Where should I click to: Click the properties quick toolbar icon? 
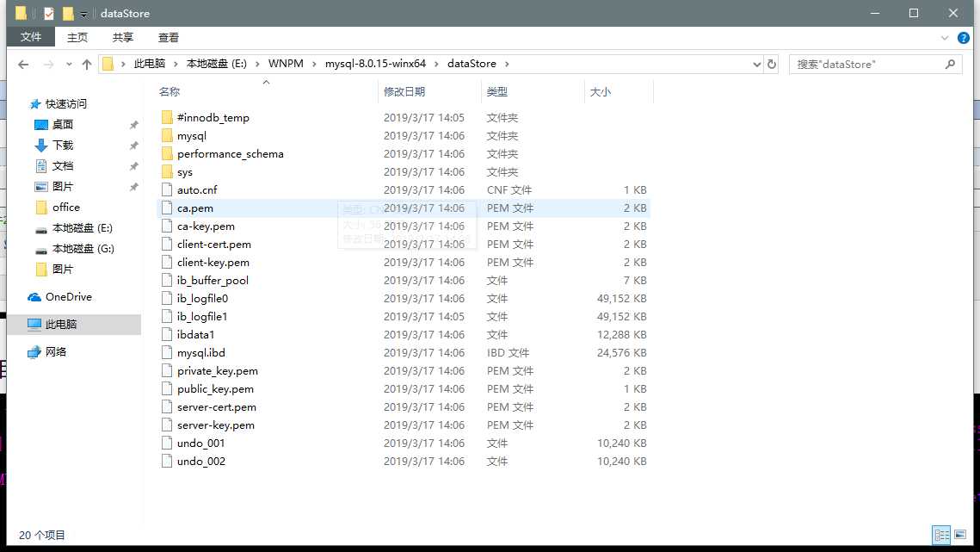tap(49, 13)
